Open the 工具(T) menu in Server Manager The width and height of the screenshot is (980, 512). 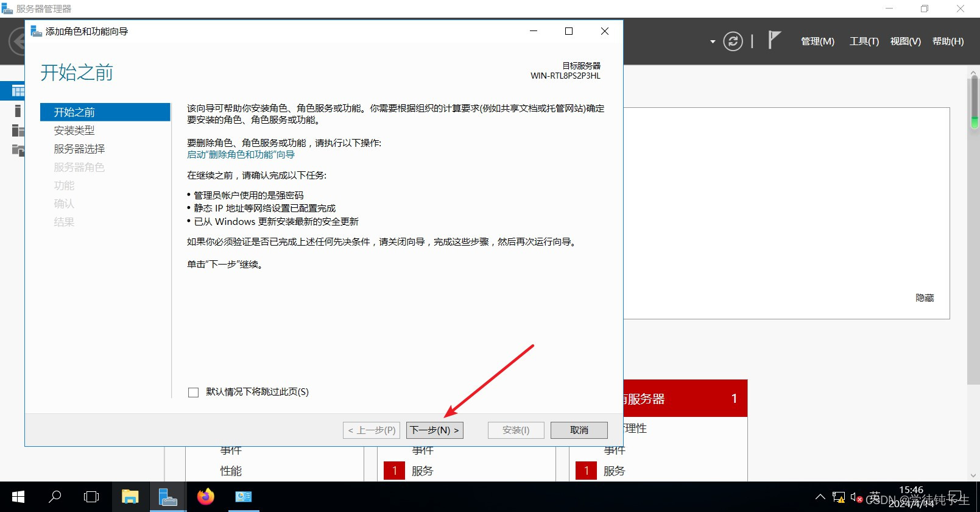[x=864, y=41]
